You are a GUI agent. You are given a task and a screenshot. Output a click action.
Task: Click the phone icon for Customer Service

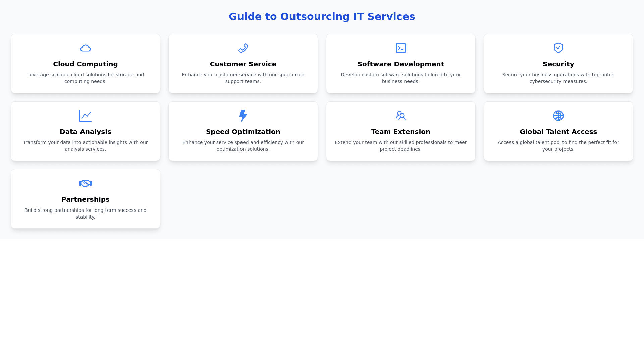pyautogui.click(x=243, y=48)
